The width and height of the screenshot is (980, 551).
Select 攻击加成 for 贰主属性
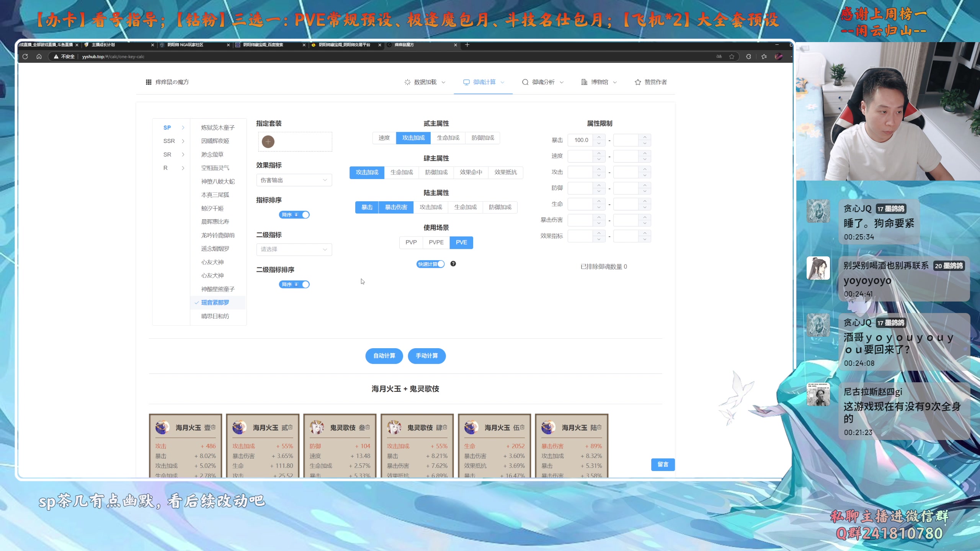coord(413,138)
